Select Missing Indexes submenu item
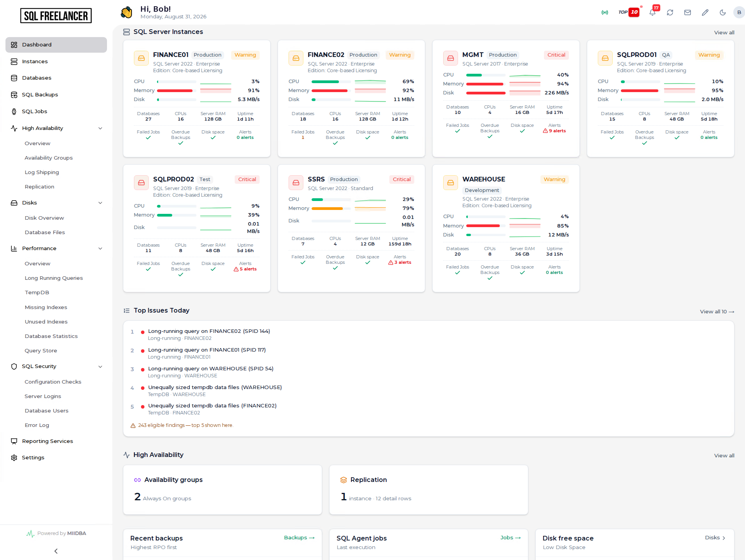The width and height of the screenshot is (745, 560). [x=46, y=308]
